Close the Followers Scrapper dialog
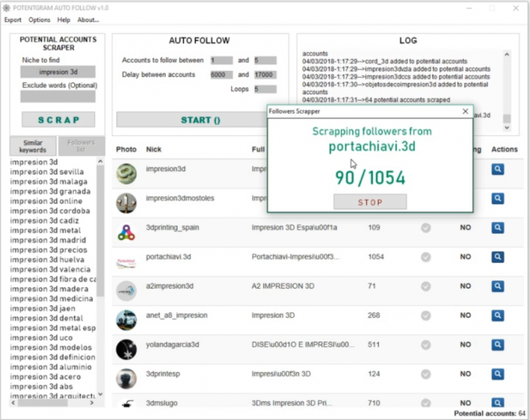 (x=465, y=111)
